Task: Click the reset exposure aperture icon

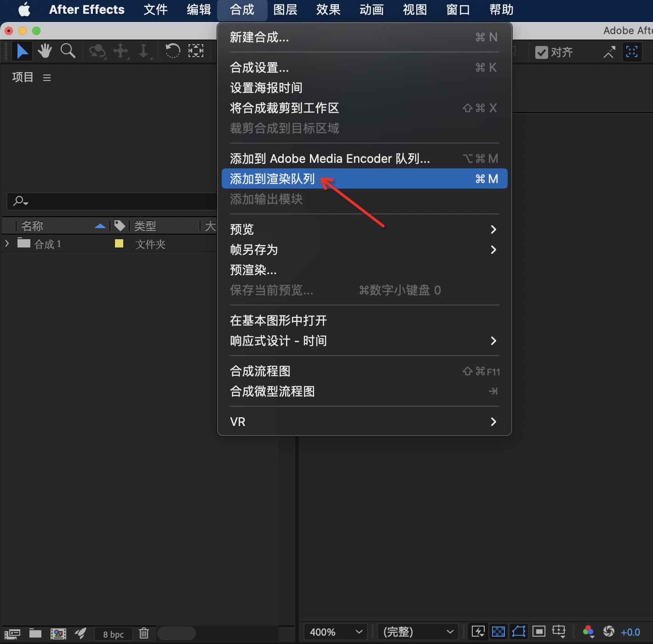Action: coord(609,631)
